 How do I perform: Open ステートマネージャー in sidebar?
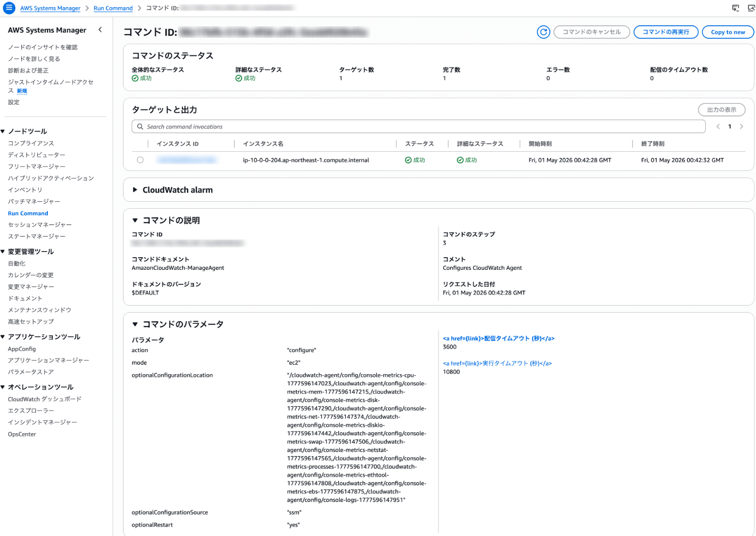[37, 236]
